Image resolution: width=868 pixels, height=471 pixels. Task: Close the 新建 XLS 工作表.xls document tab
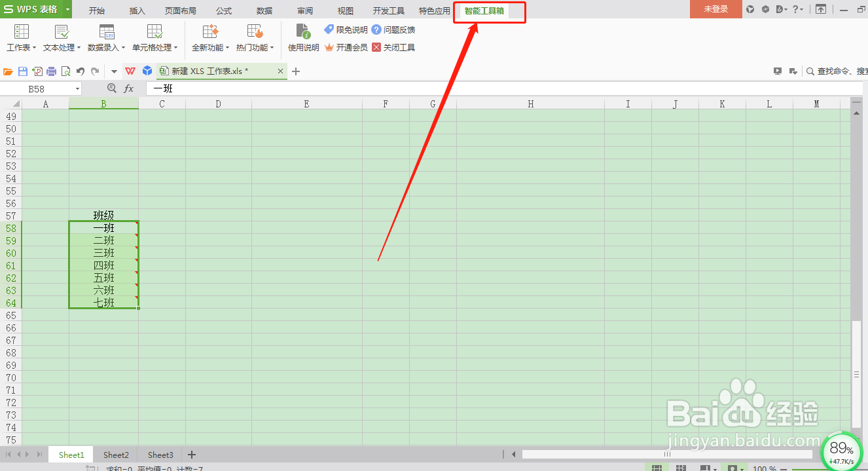(281, 71)
